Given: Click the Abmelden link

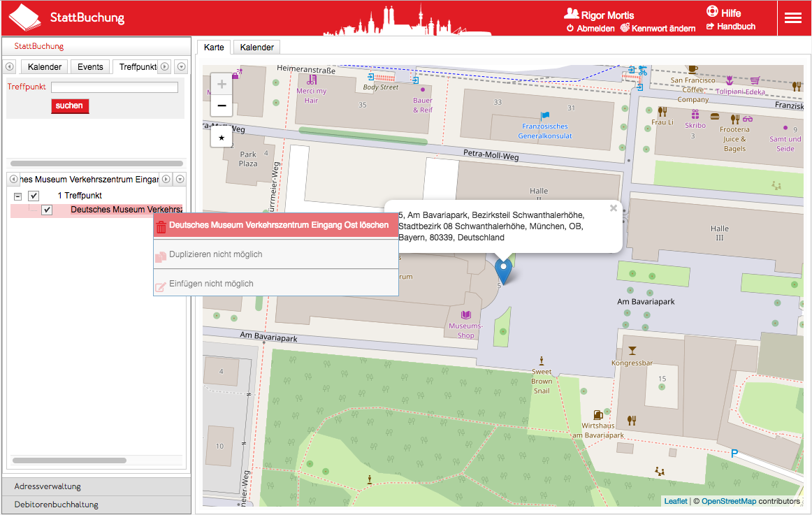Looking at the screenshot, I should tap(591, 29).
